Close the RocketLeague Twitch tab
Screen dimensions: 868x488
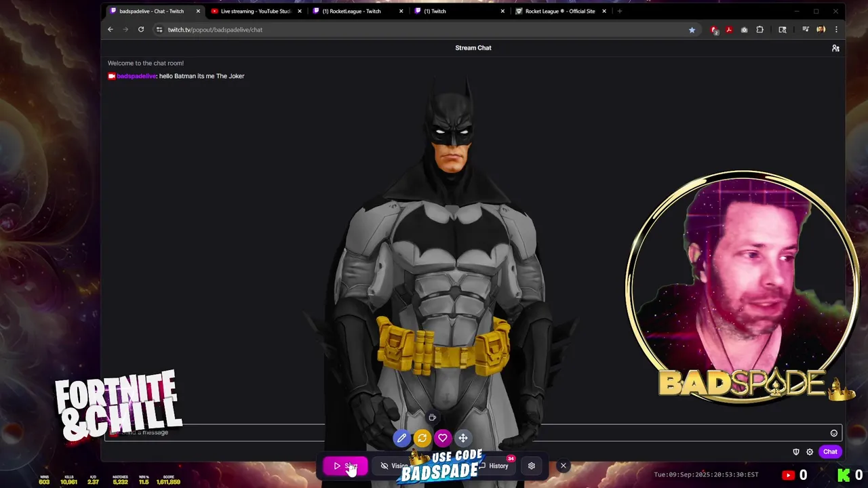tap(401, 12)
